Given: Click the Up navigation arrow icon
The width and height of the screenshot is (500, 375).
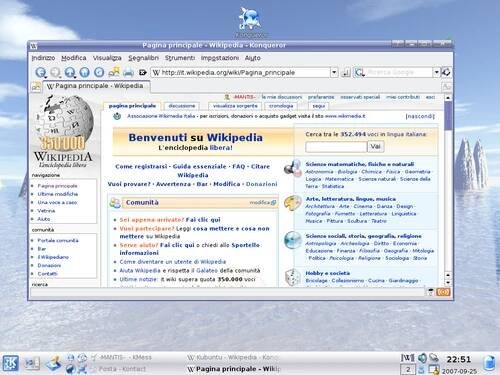Looking at the screenshot, I should coord(70,72).
